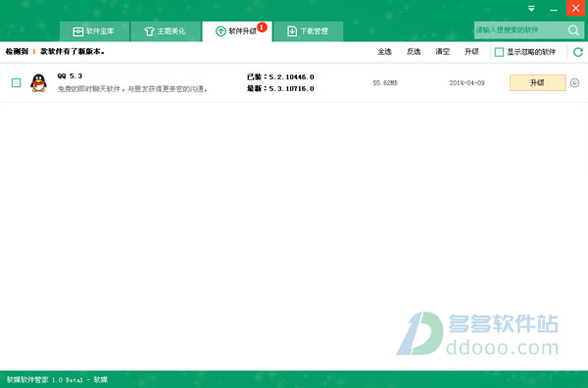Viewport: 588px width, 388px height.
Task: Click the 升级 link in toolbar row
Action: point(471,52)
